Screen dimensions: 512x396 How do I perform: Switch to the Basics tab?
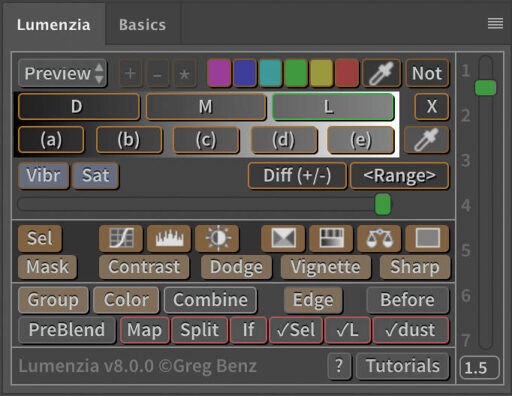[x=143, y=25]
